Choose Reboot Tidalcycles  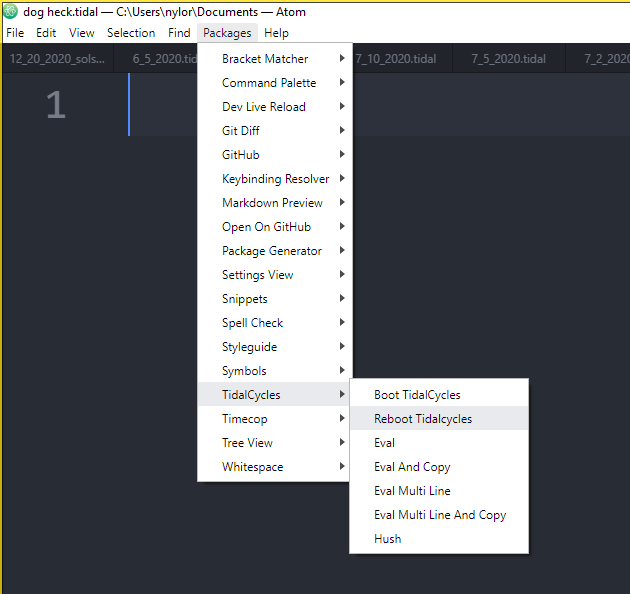click(x=439, y=419)
